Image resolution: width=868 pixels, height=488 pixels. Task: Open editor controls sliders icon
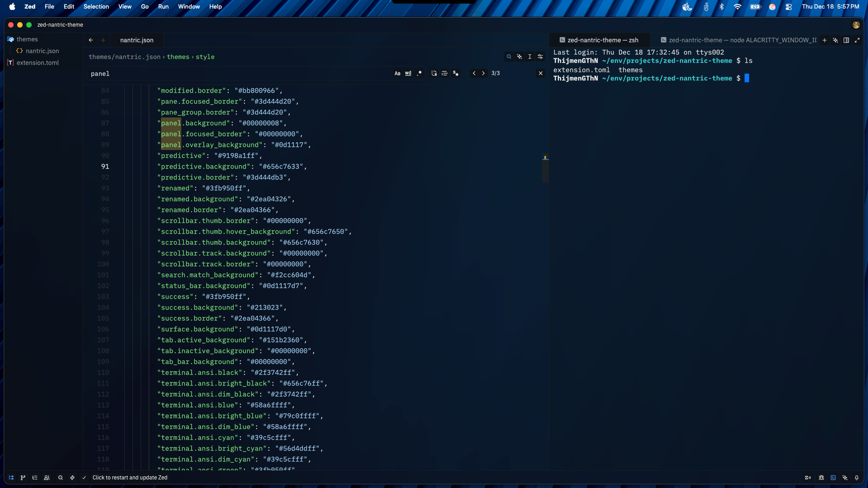coord(540,56)
